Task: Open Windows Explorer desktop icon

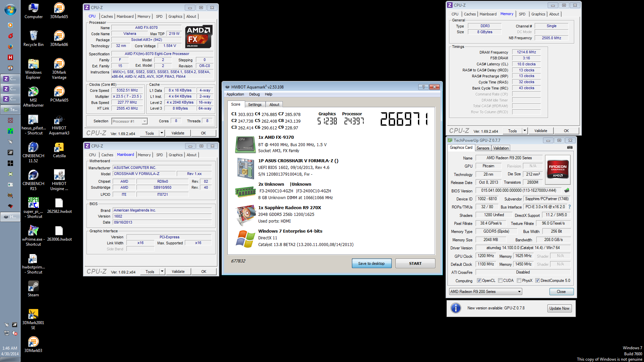Action: point(33,69)
